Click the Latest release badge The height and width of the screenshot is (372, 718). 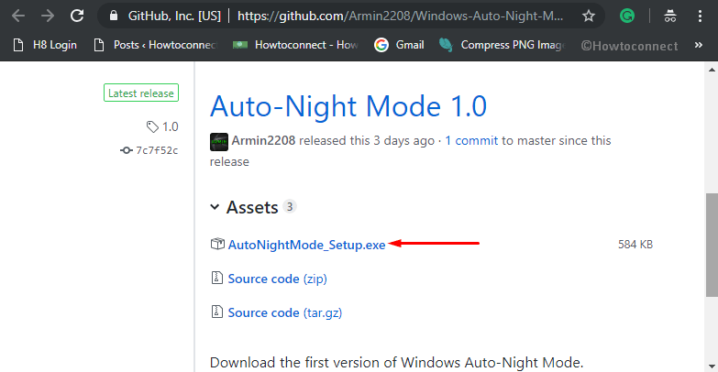[x=141, y=93]
